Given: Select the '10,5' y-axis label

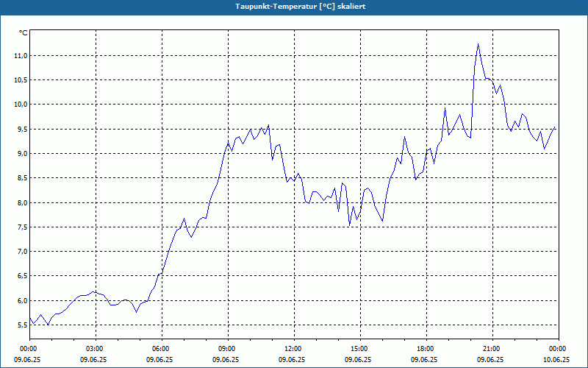Looking at the screenshot, I should point(21,80).
